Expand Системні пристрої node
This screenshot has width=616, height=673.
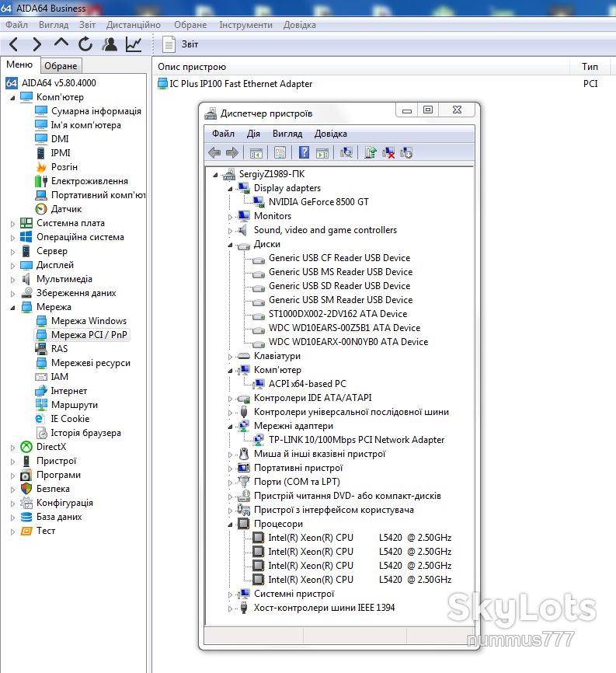[x=231, y=595]
